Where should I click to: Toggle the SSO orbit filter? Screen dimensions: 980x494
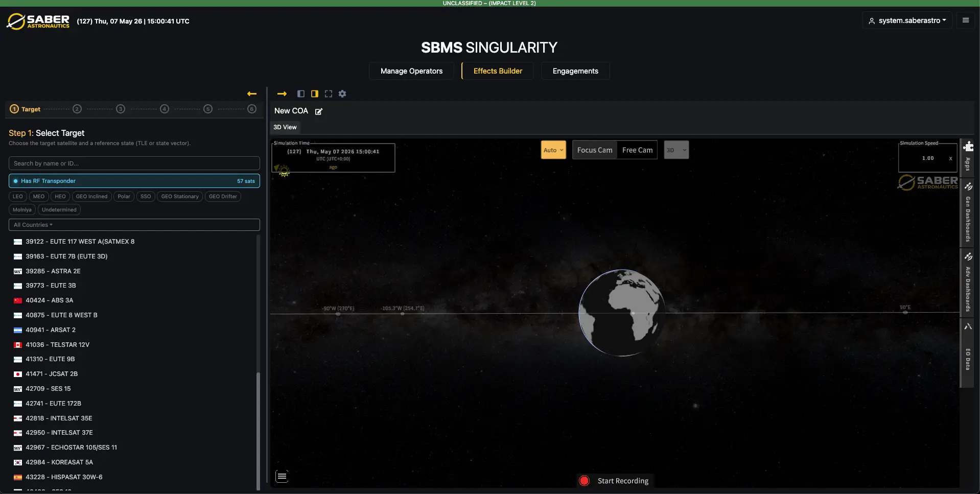pos(146,196)
